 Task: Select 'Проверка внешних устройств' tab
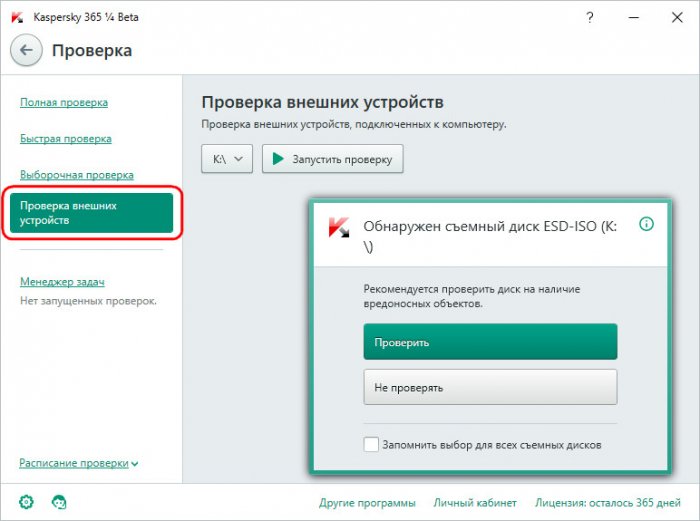(92, 213)
